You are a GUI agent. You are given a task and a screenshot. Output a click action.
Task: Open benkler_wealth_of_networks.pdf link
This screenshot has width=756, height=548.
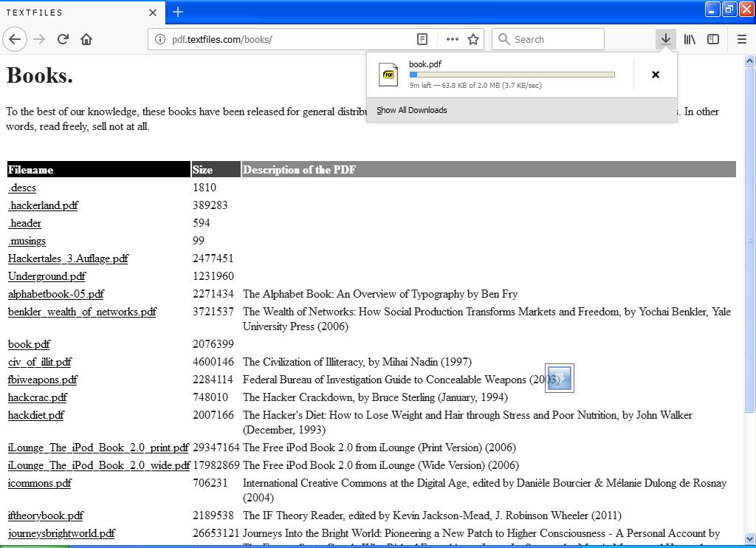pos(82,312)
